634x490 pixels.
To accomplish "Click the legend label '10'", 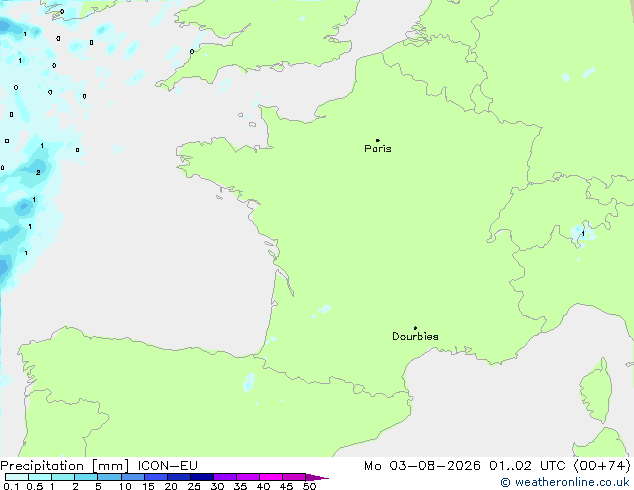I will pyautogui.click(x=125, y=486).
